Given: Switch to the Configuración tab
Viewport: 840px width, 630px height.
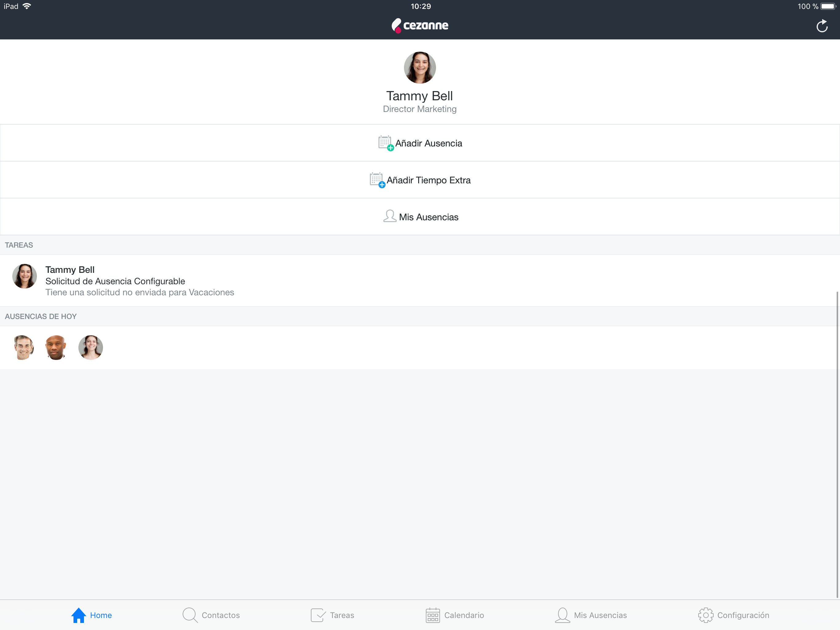Looking at the screenshot, I should (x=734, y=615).
